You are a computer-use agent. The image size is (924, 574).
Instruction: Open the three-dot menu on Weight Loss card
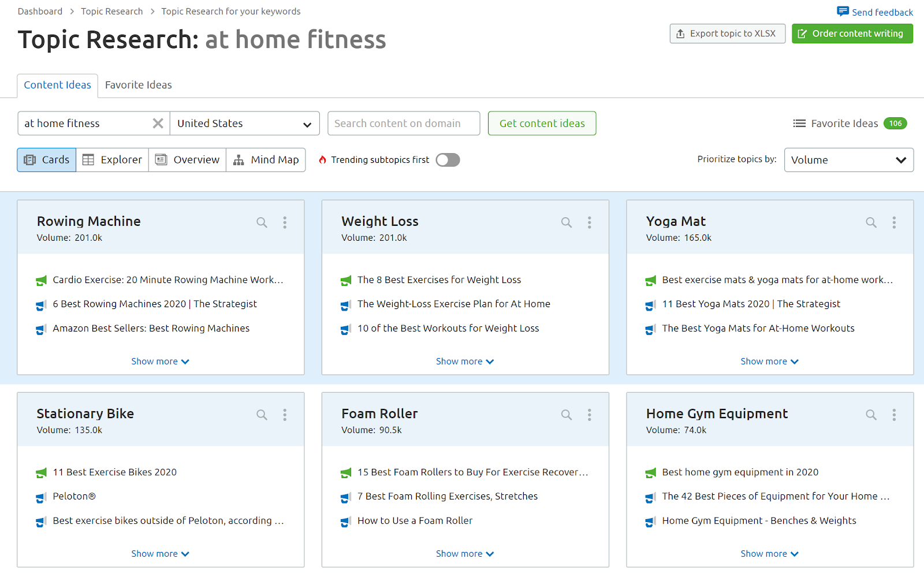click(589, 222)
